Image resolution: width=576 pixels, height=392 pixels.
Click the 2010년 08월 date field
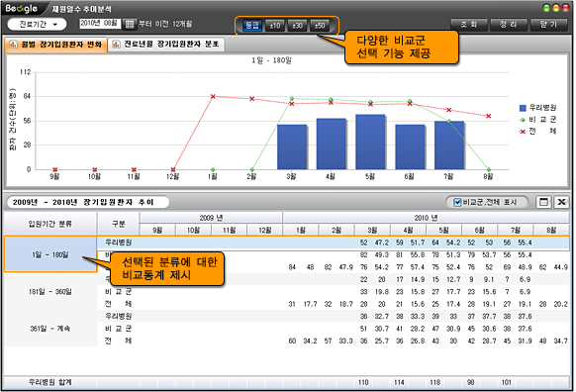[x=100, y=23]
